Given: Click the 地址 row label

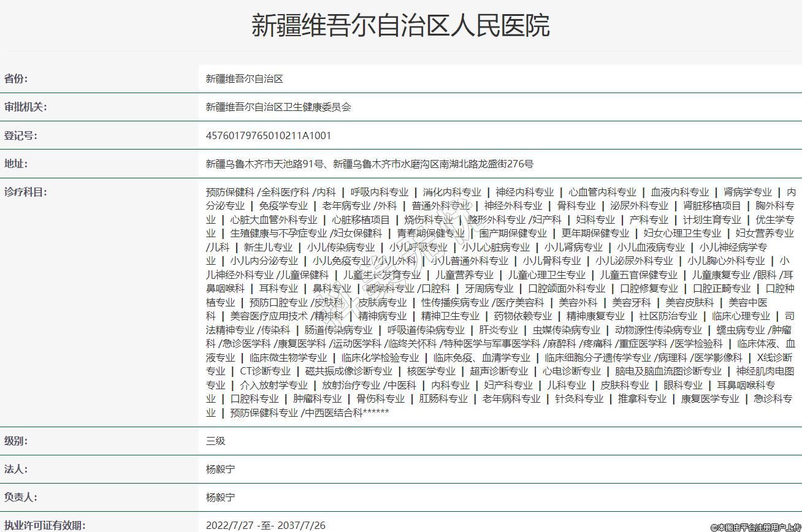Looking at the screenshot, I should 16,164.
